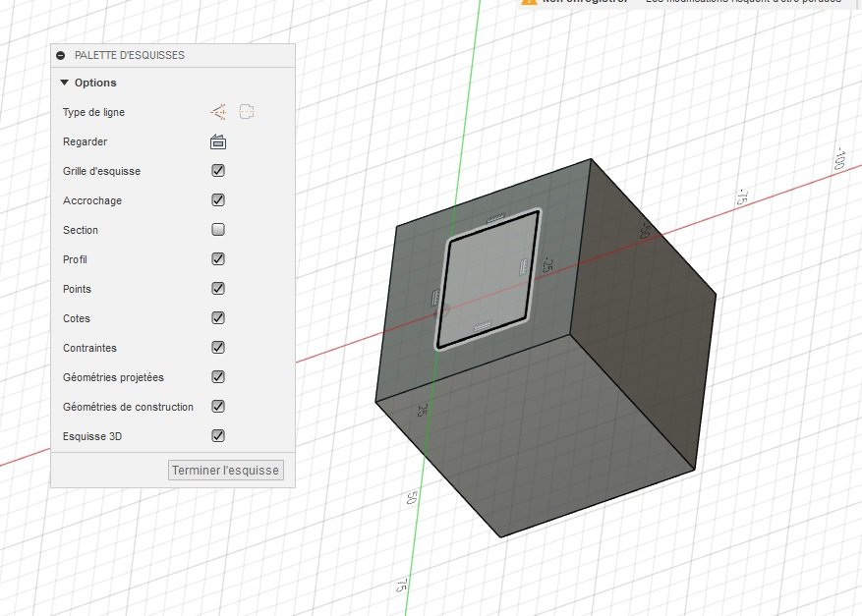The image size is (862, 616).
Task: Turn off the Contraintes checkbox
Action: (x=218, y=347)
